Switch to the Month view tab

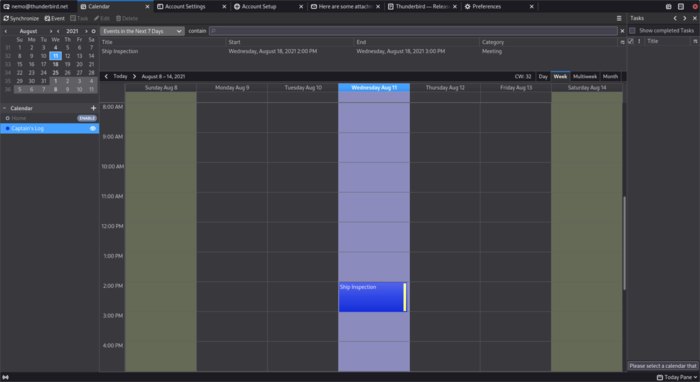coord(610,76)
